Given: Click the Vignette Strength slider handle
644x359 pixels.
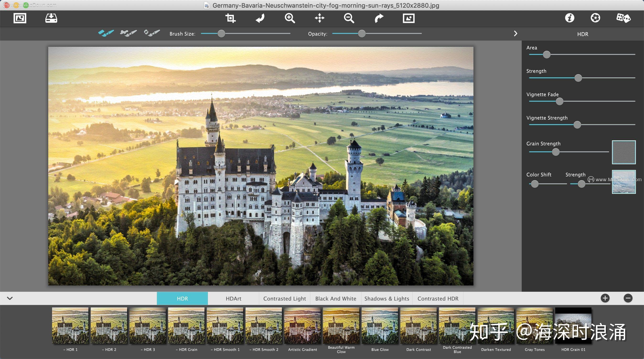Looking at the screenshot, I should (577, 125).
